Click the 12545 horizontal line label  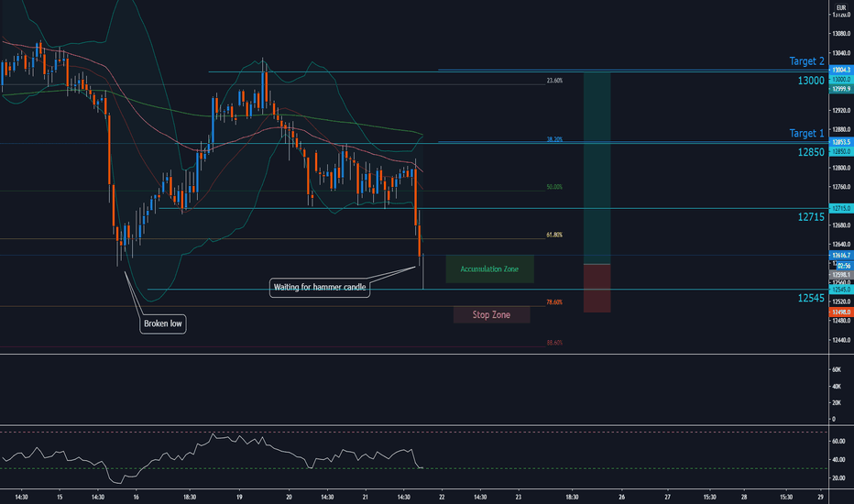point(811,298)
